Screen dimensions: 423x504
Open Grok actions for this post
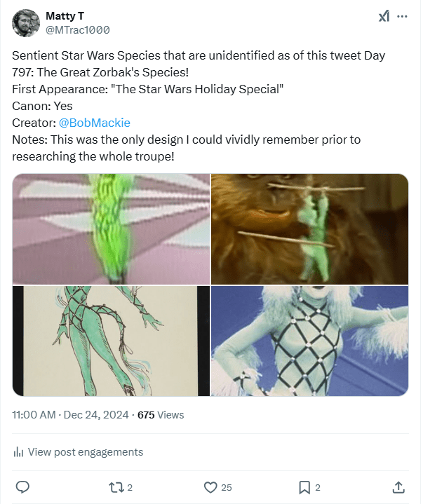[384, 16]
